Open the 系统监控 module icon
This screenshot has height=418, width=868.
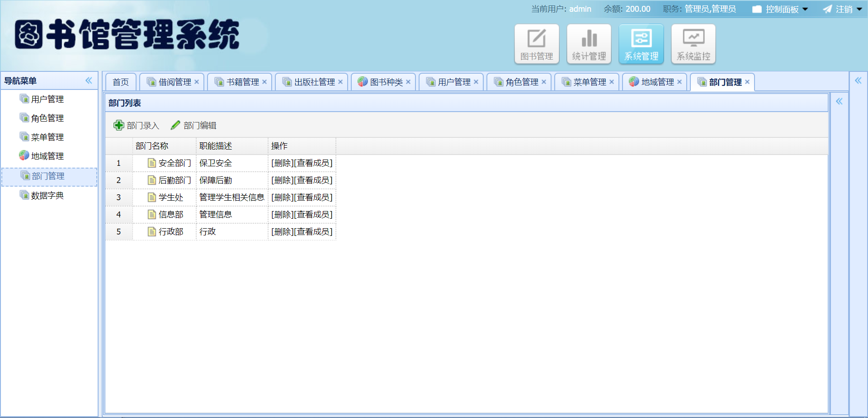(693, 43)
